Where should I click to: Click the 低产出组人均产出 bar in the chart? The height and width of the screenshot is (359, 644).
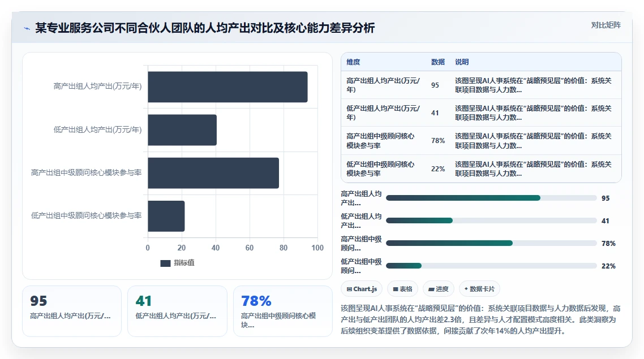point(182,129)
